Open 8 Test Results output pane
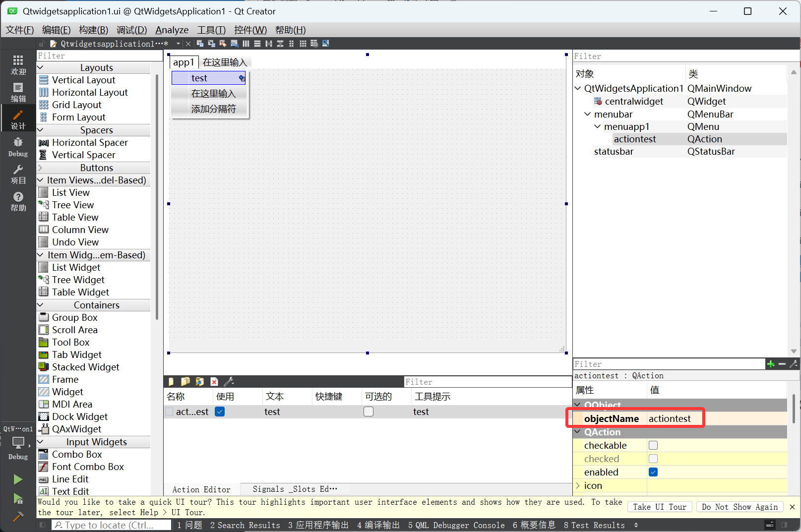The height and width of the screenshot is (532, 801). point(594,525)
